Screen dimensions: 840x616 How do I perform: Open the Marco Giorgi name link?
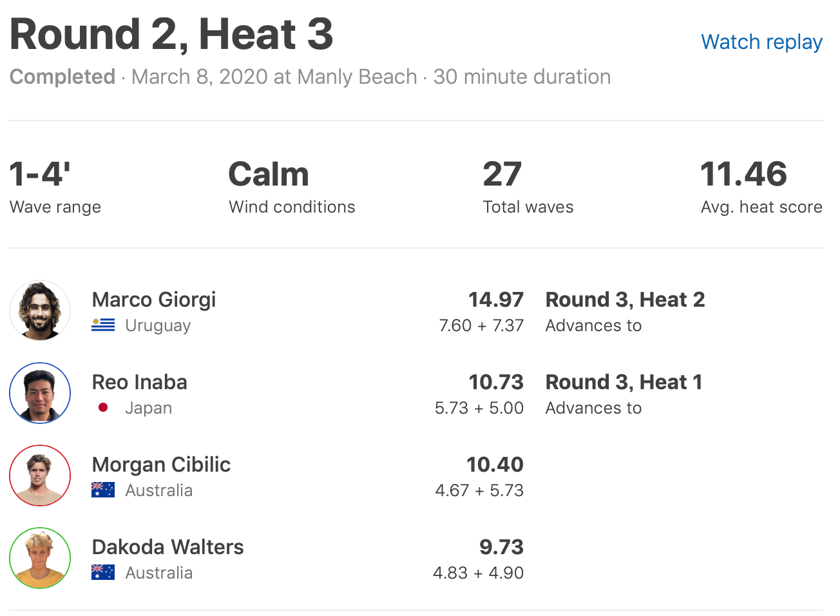pyautogui.click(x=154, y=300)
